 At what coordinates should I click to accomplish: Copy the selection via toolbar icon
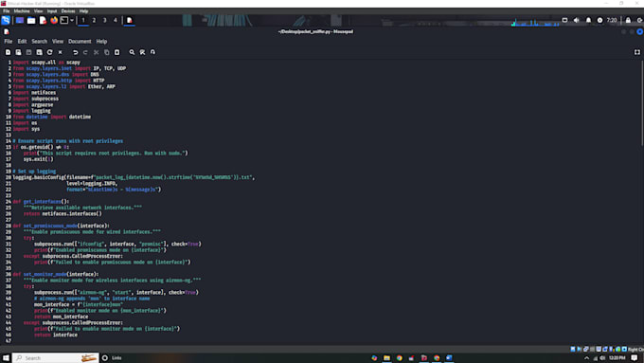tap(106, 52)
